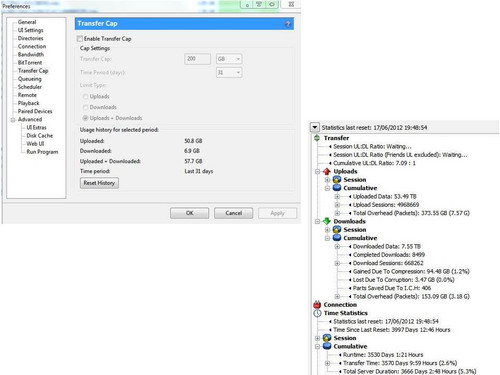Select Disk Cache settings

pos(40,136)
